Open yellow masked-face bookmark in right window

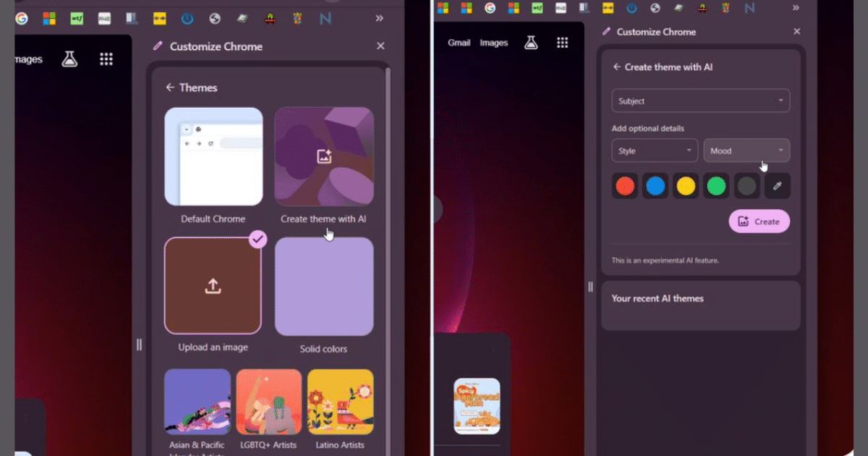(608, 8)
